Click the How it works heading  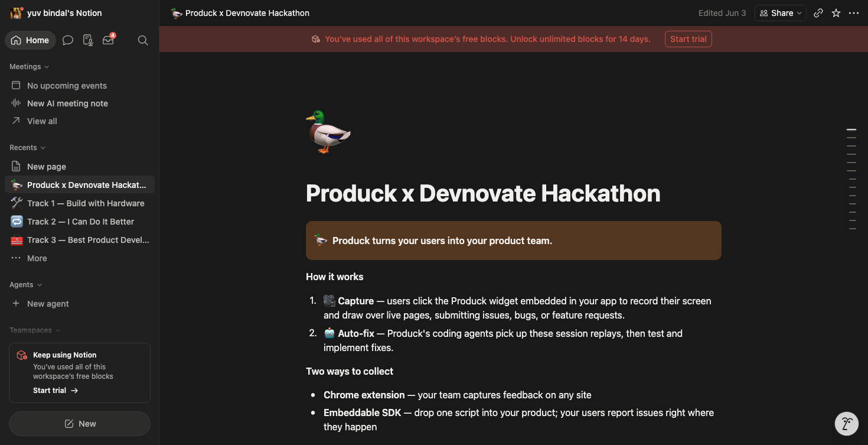click(335, 277)
